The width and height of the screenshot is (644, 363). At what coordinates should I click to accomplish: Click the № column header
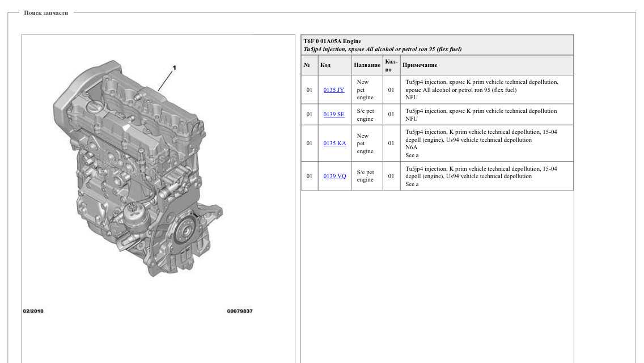click(x=306, y=65)
